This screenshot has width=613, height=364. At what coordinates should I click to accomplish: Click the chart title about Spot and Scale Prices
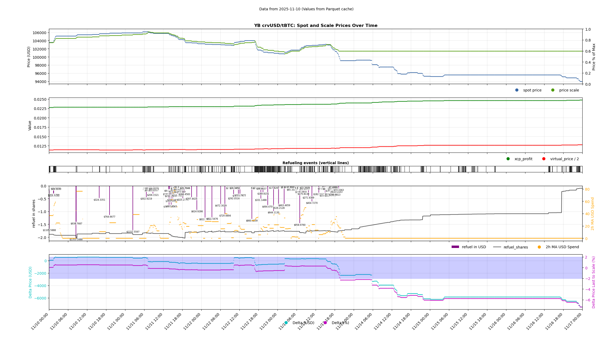coord(316,26)
